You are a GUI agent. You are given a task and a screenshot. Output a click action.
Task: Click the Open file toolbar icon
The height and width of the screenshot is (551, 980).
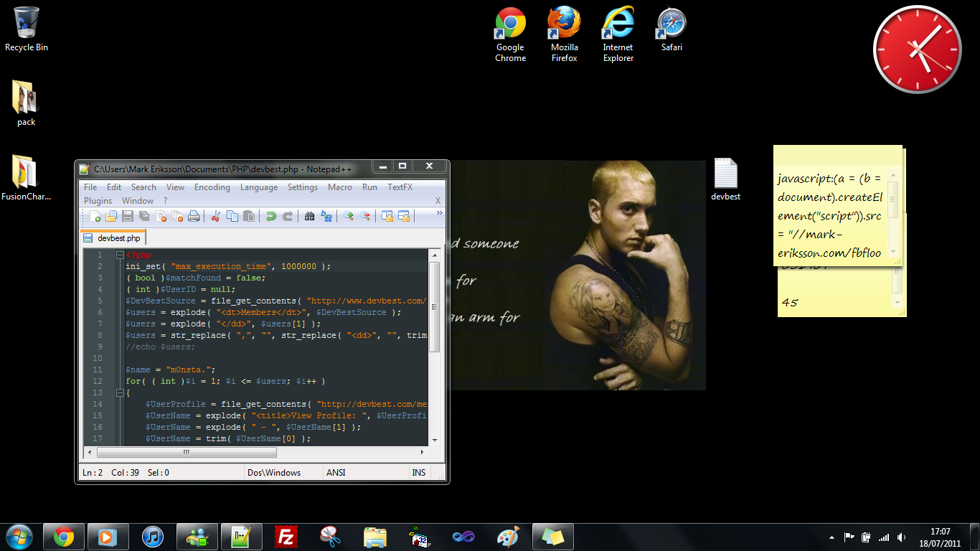(111, 216)
